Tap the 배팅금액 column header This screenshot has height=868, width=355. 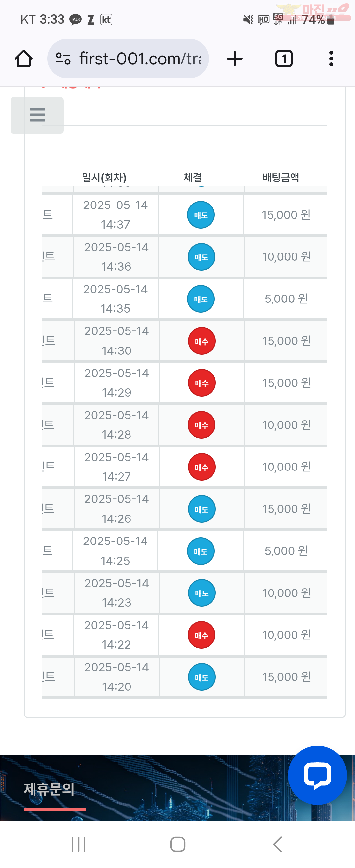281,177
